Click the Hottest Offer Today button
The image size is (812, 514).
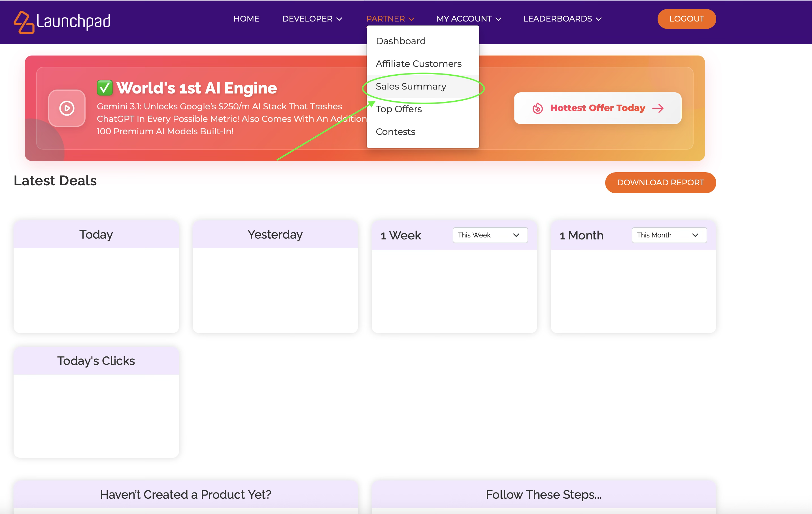(597, 108)
